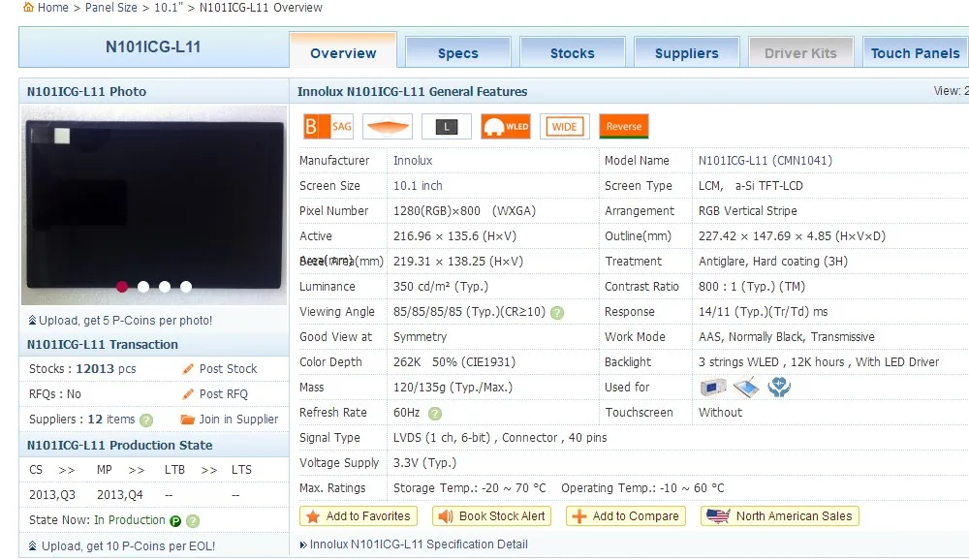
Task: Open the Touch Panels tab
Action: 916,53
